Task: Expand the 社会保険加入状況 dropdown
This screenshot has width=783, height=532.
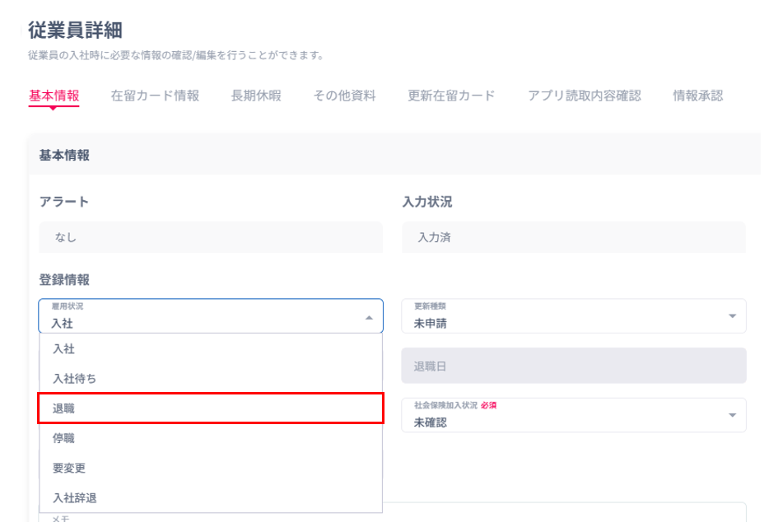Action: coord(573,415)
